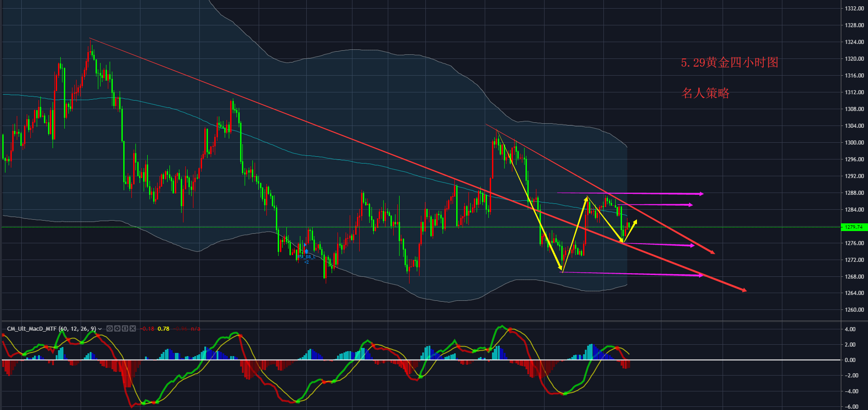
Task: Remove the MACD indicator with X icon
Action: [x=132, y=328]
